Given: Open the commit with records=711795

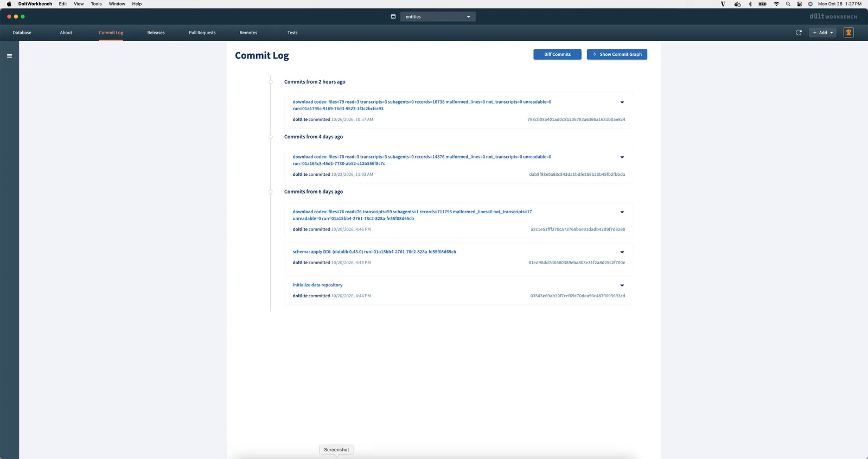Looking at the screenshot, I should pos(412,215).
